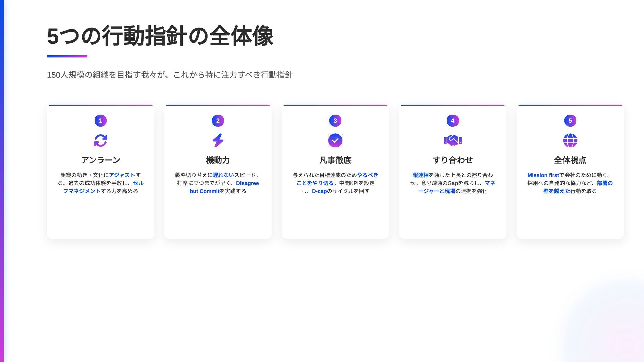
Task: Click the number 3 circle badge
Action: point(335,121)
